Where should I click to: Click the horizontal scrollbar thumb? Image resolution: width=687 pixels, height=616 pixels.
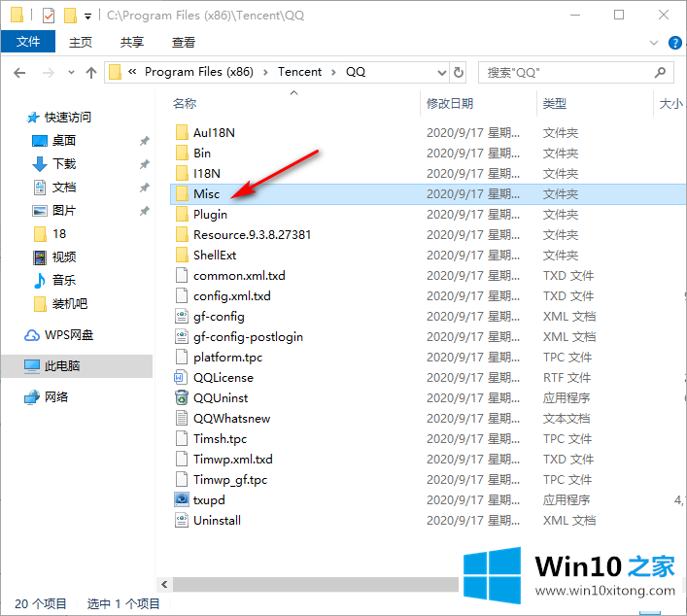coord(316,584)
